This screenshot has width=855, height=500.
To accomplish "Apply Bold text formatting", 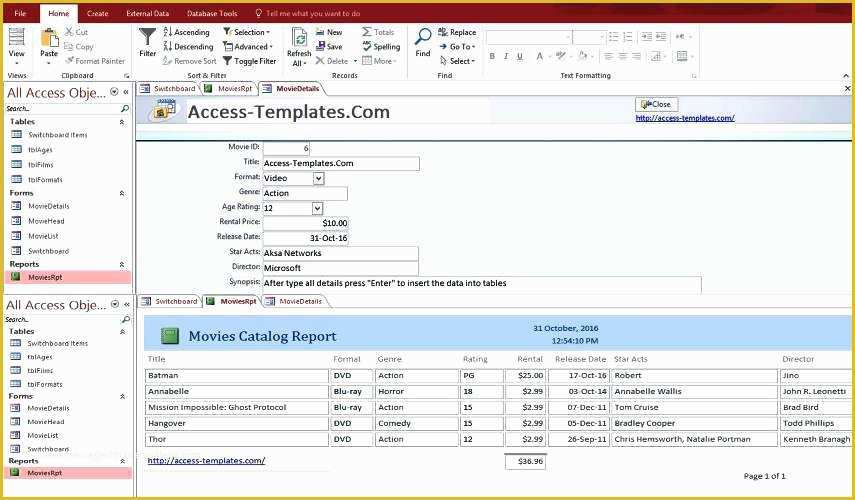I will pyautogui.click(x=492, y=56).
